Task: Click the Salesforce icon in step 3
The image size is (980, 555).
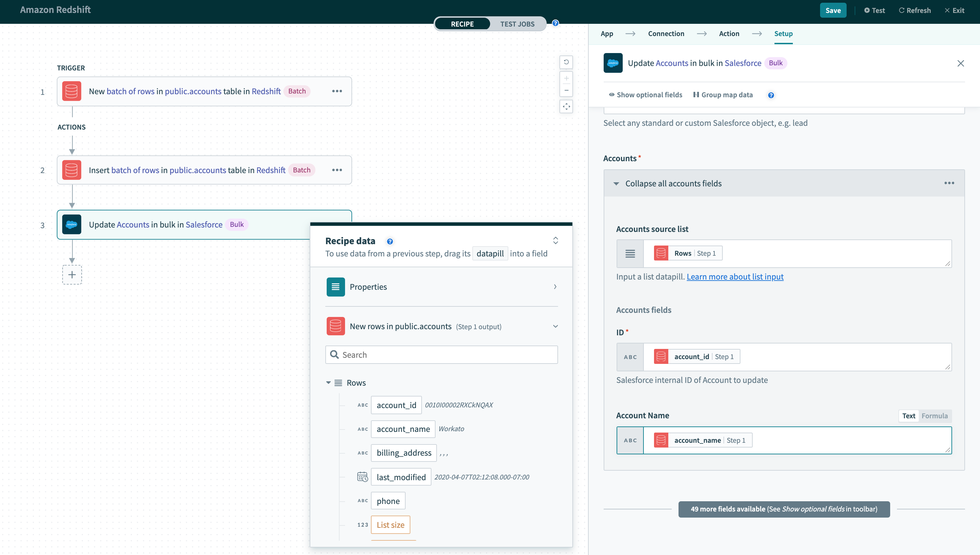Action: tap(72, 224)
